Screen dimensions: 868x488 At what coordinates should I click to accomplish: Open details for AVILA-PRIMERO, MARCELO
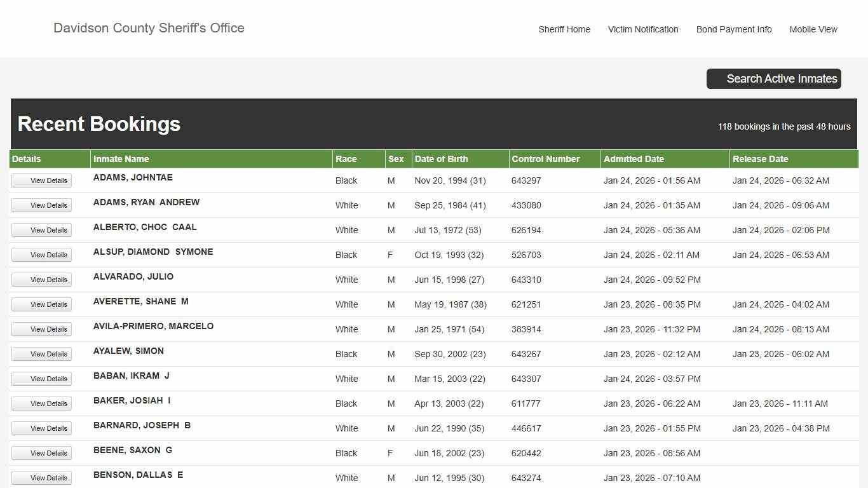(x=42, y=329)
